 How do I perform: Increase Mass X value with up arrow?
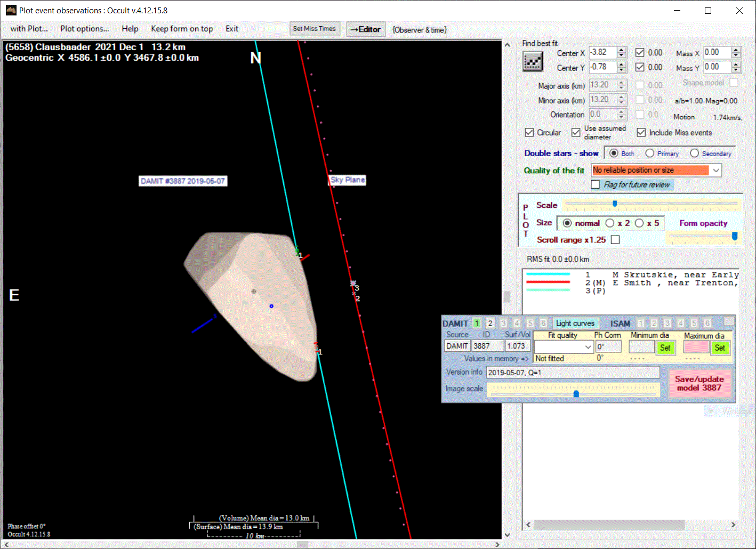click(736, 50)
